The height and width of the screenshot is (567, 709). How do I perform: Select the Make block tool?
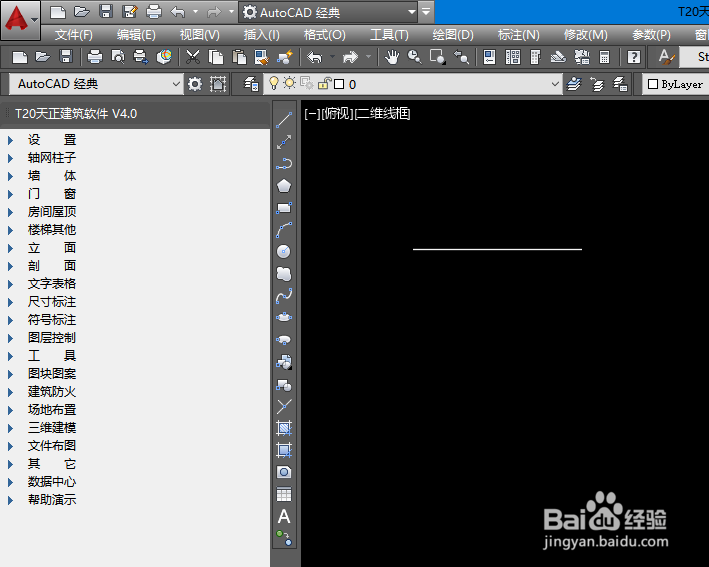[x=284, y=385]
